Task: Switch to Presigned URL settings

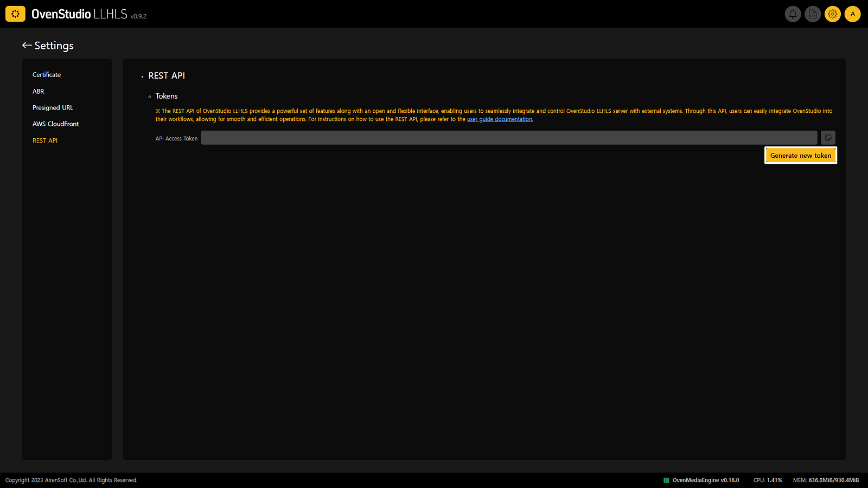Action: click(53, 108)
